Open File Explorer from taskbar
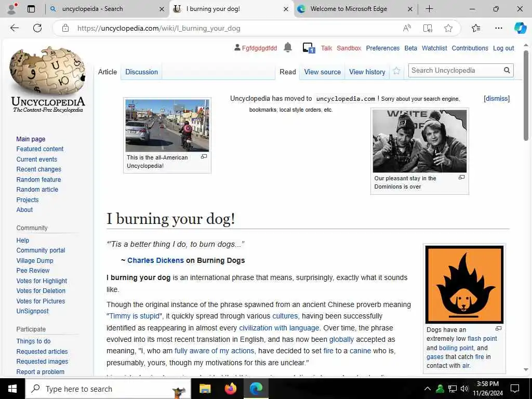532x399 pixels. (205, 389)
